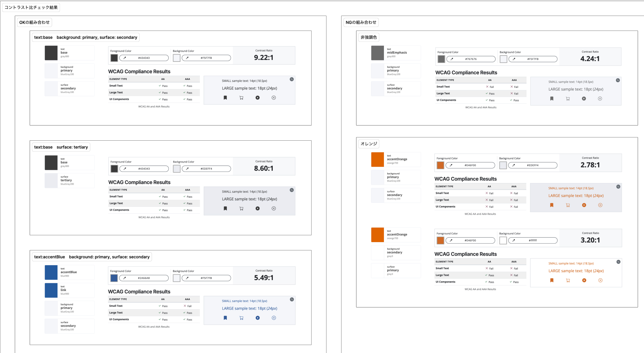Click the オレンジ group title label
The height and width of the screenshot is (353, 644).
click(x=369, y=144)
